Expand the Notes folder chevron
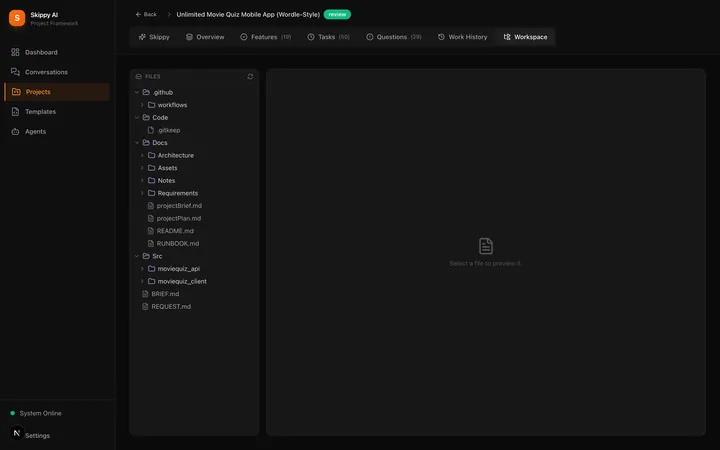 pos(142,180)
